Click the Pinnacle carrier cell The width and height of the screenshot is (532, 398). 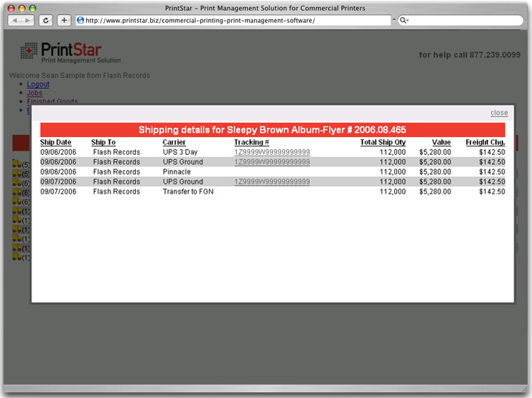tap(177, 172)
